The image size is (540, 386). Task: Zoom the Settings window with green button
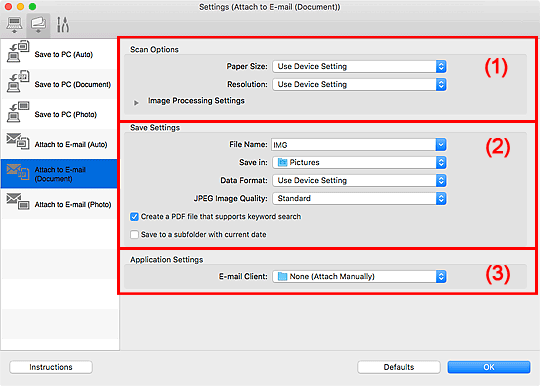tap(32, 7)
